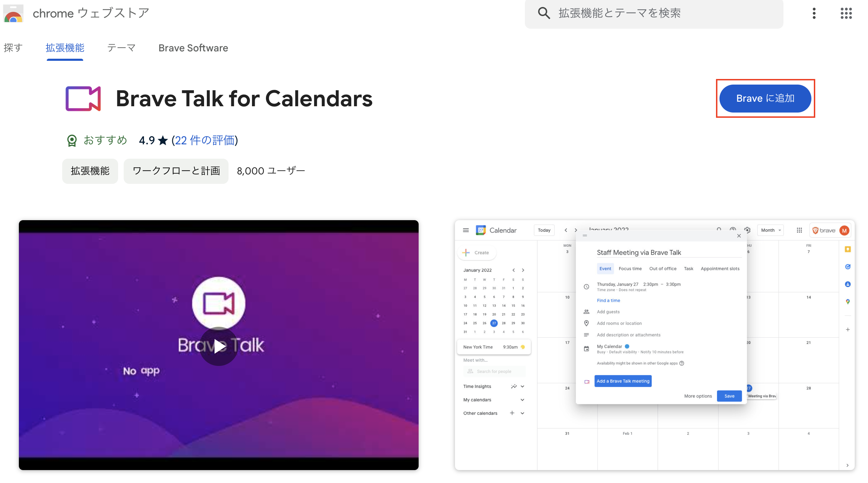Viewport: 868px width, 483px height.
Task: Select the 拡張機能 tab
Action: [65, 48]
